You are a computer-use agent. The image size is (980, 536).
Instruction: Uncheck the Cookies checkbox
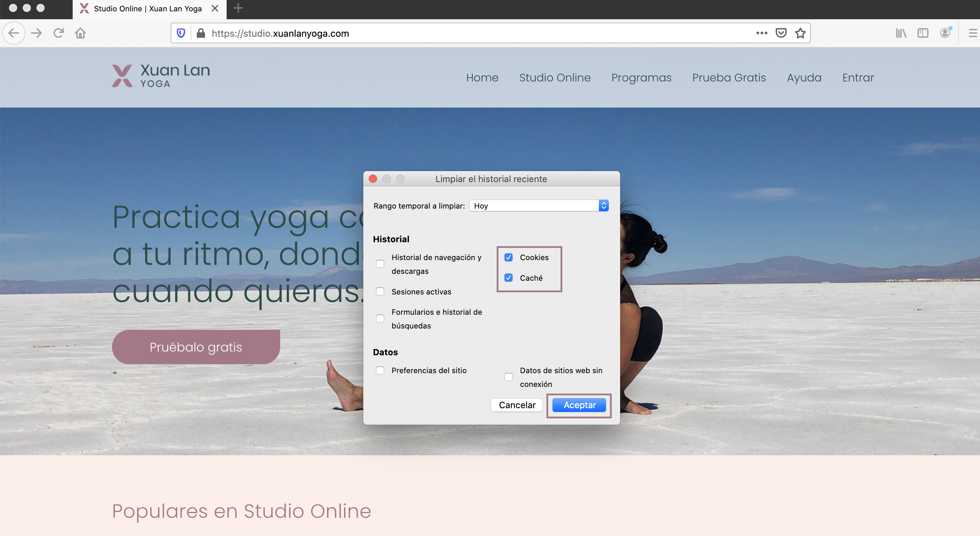pos(508,257)
